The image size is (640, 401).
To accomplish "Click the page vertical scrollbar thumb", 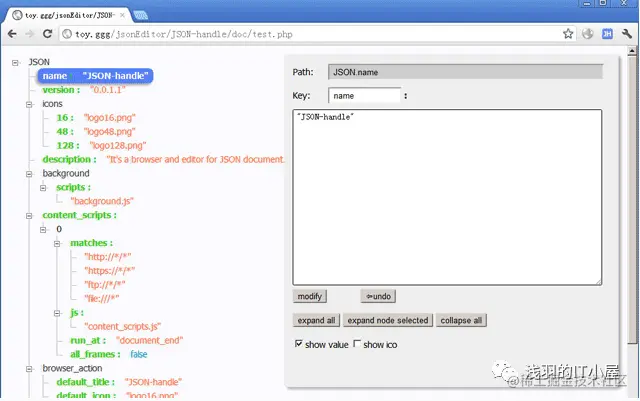I will coord(632,200).
